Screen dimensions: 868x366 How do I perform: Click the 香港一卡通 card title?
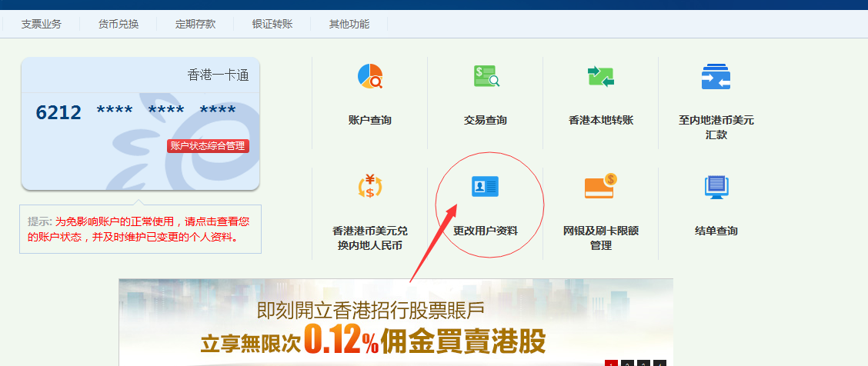tap(218, 75)
